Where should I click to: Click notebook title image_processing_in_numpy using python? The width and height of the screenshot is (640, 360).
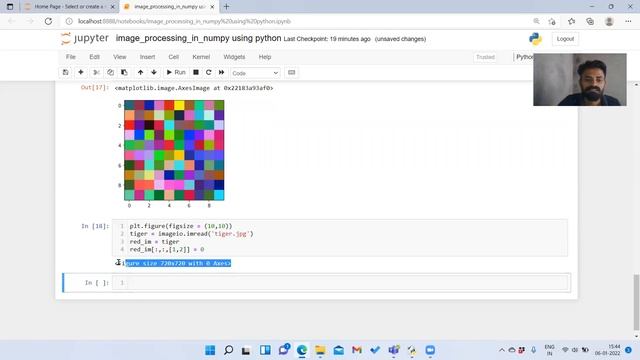198,38
